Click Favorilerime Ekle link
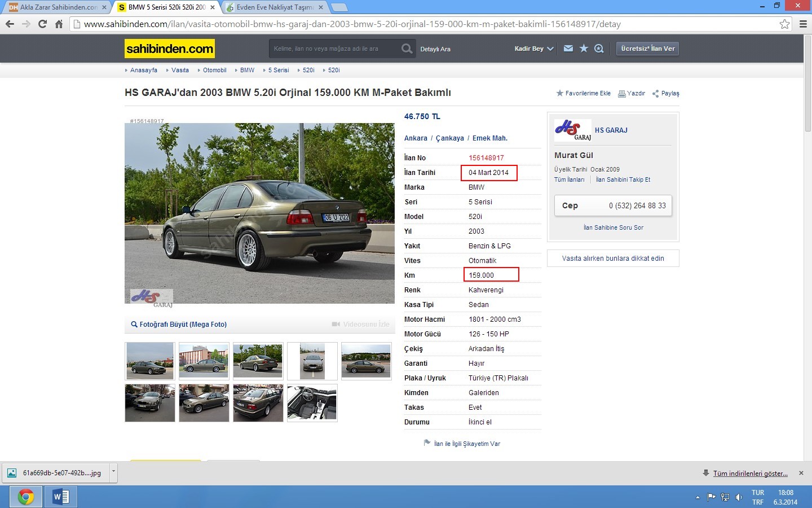Image resolution: width=812 pixels, height=508 pixels. click(588, 94)
